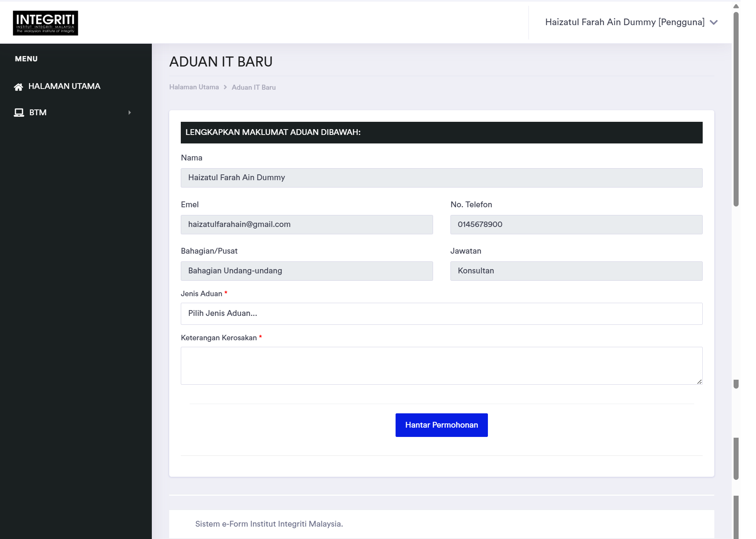This screenshot has width=756, height=539.
Task: Click the Bahagian/Pusat field
Action: pyautogui.click(x=306, y=271)
